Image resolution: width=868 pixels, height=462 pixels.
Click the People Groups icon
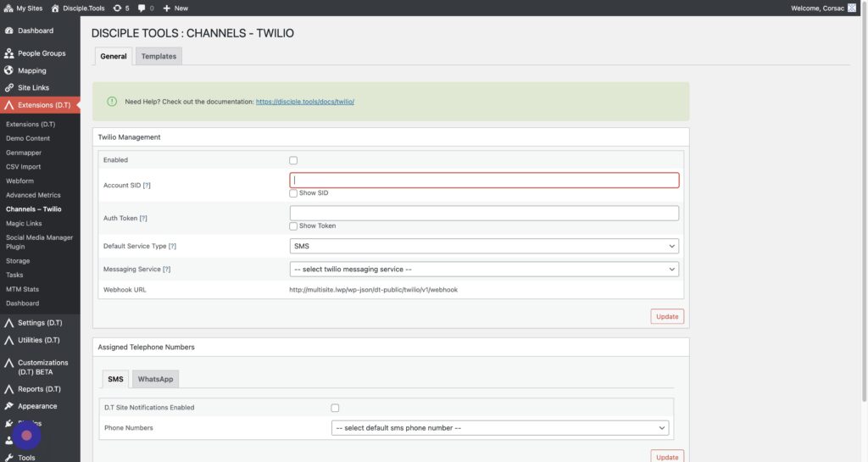[x=8, y=53]
